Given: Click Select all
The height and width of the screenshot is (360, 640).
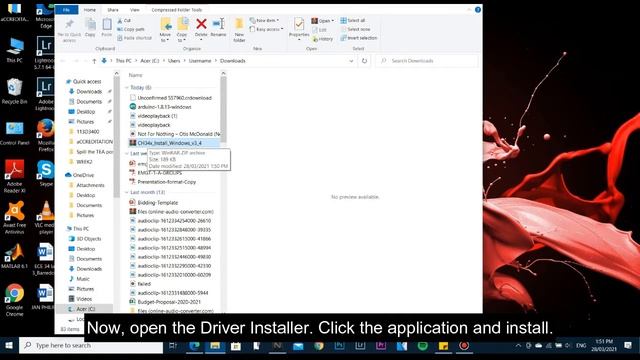Looking at the screenshot, I should 353,20.
